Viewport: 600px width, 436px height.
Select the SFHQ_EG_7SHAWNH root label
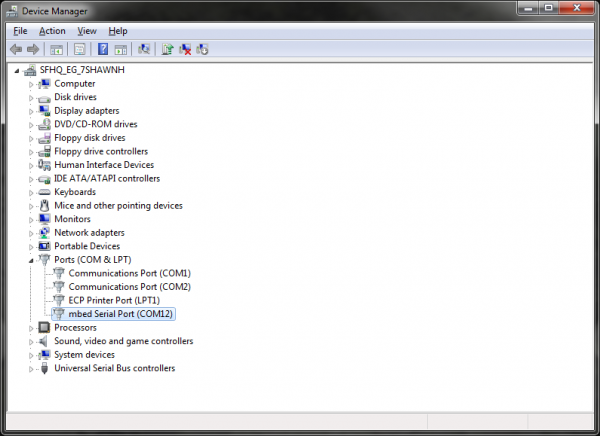[82, 70]
